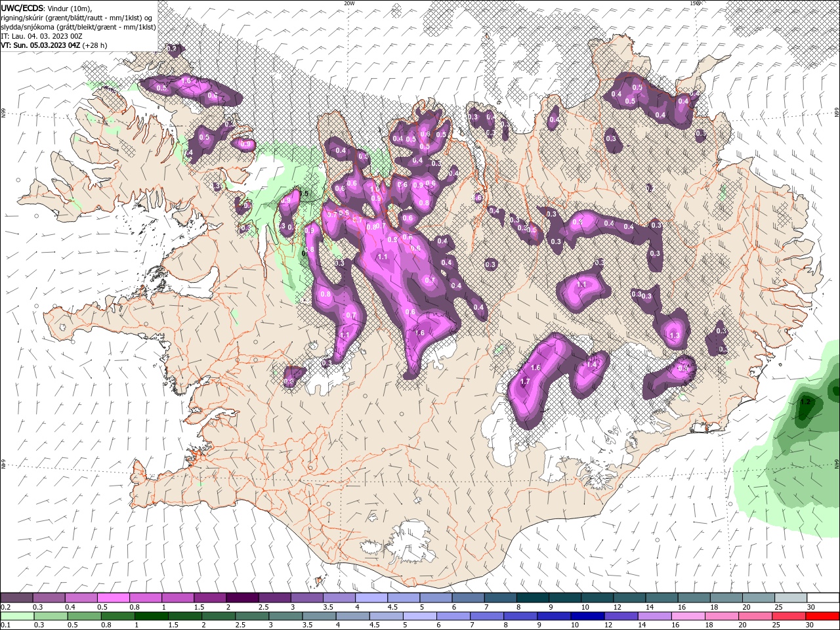Pick the bright pink 0.5–0.8 upper legend swatch
This screenshot has height=630, width=840.
(x=113, y=598)
